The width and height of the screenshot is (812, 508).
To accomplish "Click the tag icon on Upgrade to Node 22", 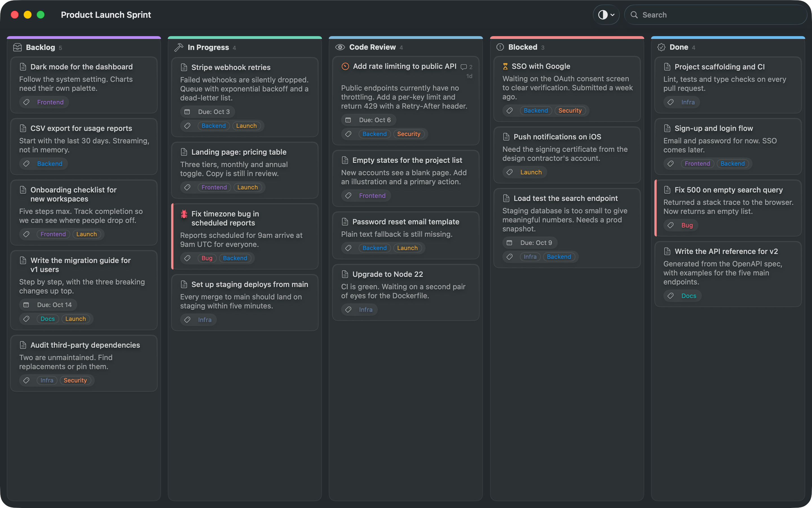I will coord(348,309).
